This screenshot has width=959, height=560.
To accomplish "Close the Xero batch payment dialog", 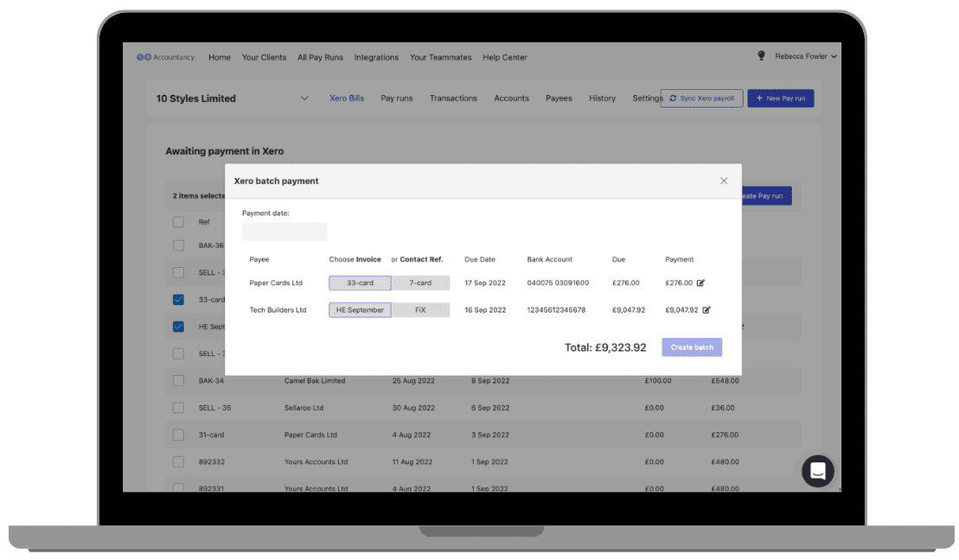I will [724, 181].
